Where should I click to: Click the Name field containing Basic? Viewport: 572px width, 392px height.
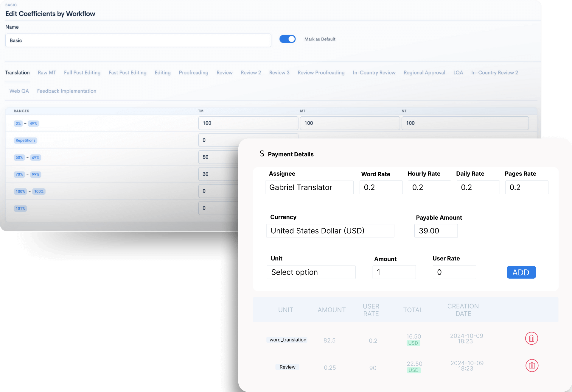pos(138,40)
